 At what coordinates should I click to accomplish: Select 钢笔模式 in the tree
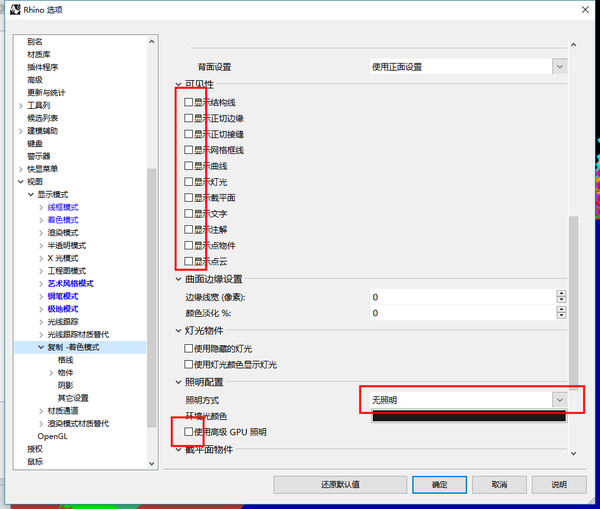[63, 296]
